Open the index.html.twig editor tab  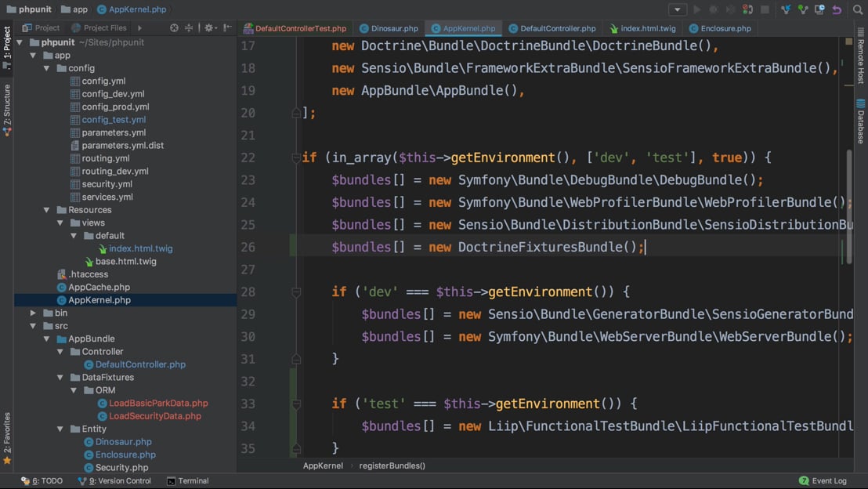(642, 28)
